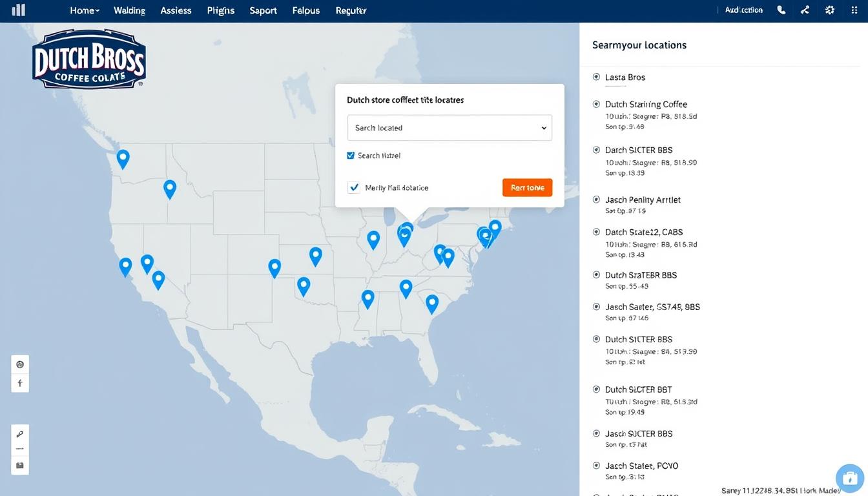This screenshot has width=868, height=496.
Task: Click the bar-chart logo icon in top navigation
Action: tap(18, 10)
